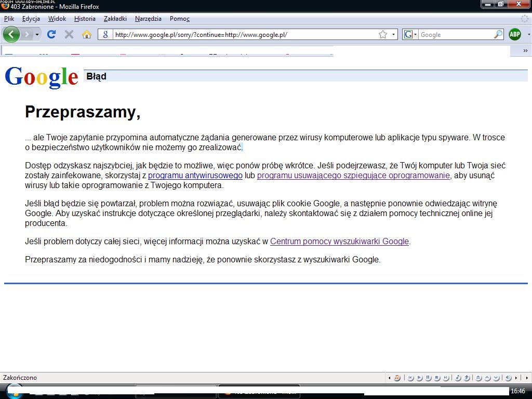
Task: Click the grey forward navigation arrow
Action: (27, 34)
